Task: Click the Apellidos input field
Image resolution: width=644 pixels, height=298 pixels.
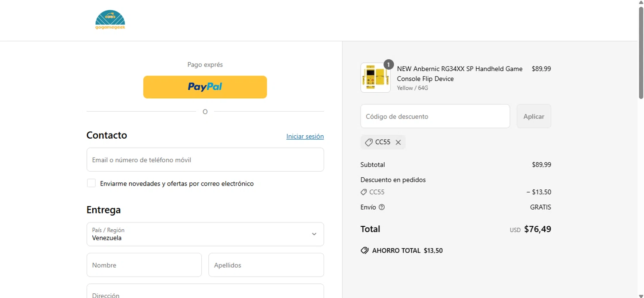Action: (266, 265)
